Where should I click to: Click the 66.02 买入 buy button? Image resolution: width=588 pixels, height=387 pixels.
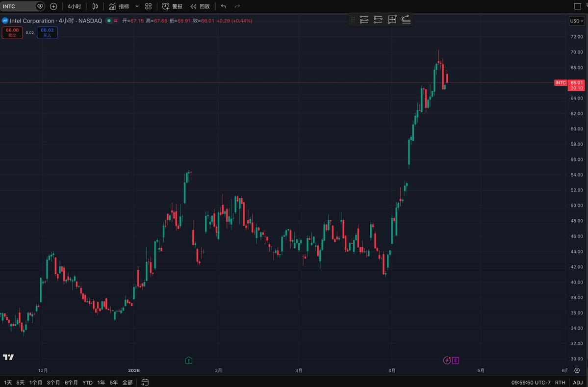[x=47, y=33]
